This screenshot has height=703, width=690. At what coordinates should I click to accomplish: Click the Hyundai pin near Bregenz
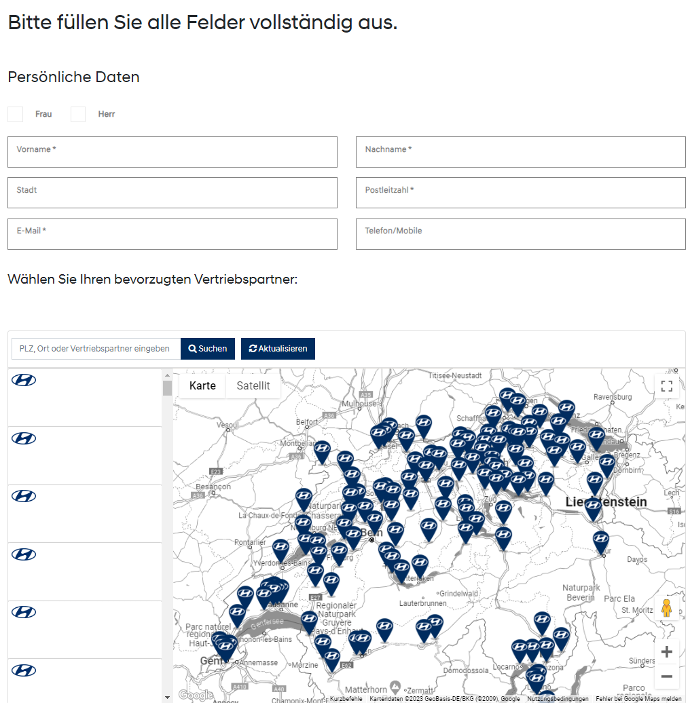pos(607,464)
